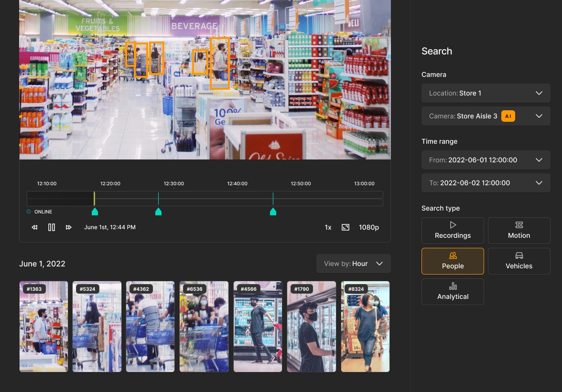Click the AI badge on camera selector

pos(508,116)
